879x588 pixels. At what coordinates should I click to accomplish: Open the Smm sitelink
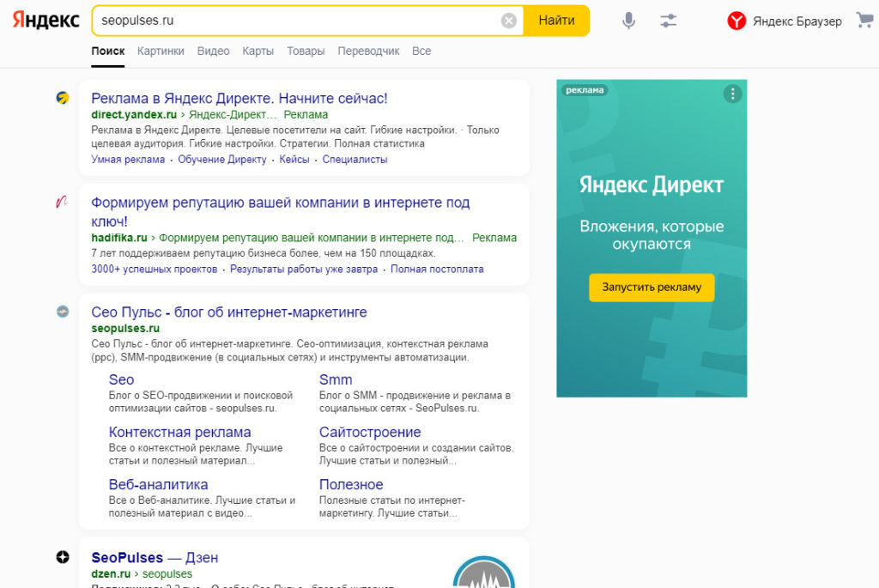336,379
